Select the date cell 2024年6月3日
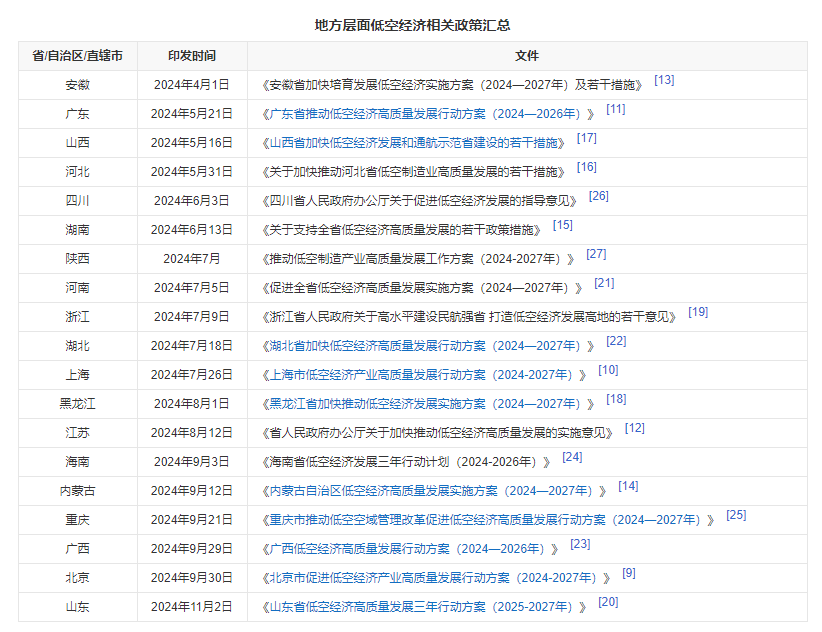Image resolution: width=822 pixels, height=632 pixels. click(x=192, y=201)
